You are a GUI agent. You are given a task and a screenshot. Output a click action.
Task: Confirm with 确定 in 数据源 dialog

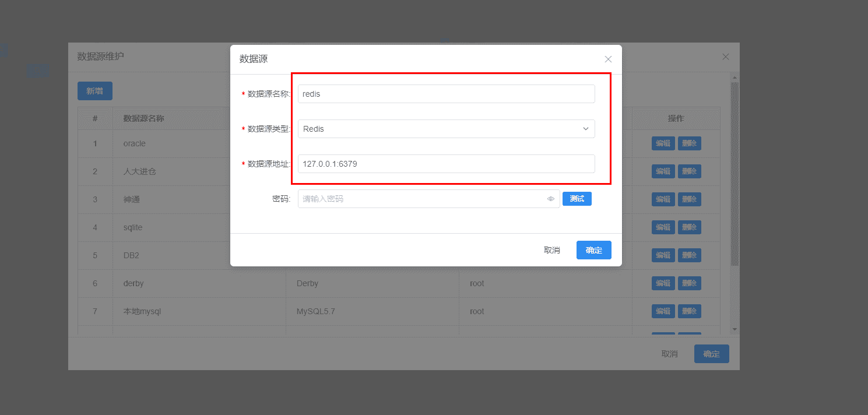point(594,250)
